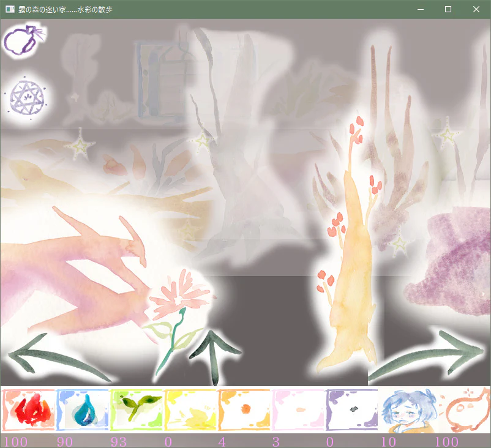Open the purple pouch bag icon

23,40
